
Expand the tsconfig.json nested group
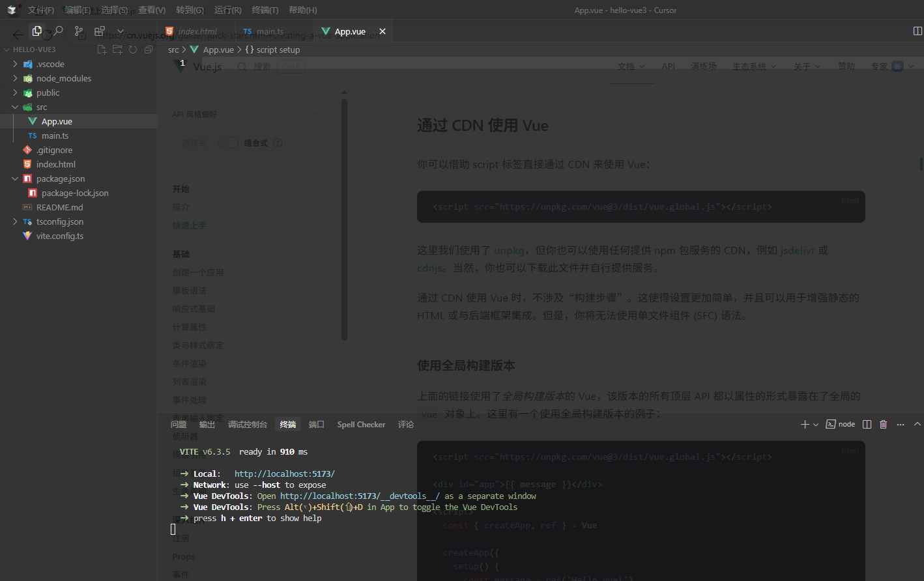(x=15, y=221)
